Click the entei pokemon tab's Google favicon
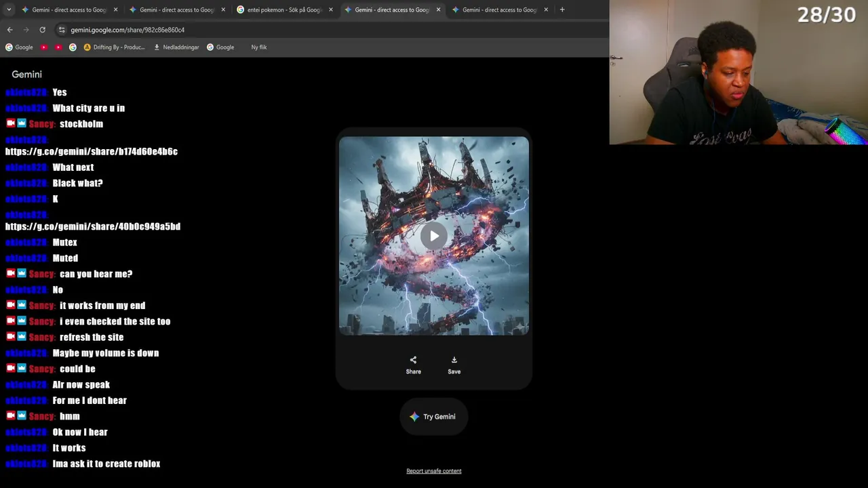 241,9
